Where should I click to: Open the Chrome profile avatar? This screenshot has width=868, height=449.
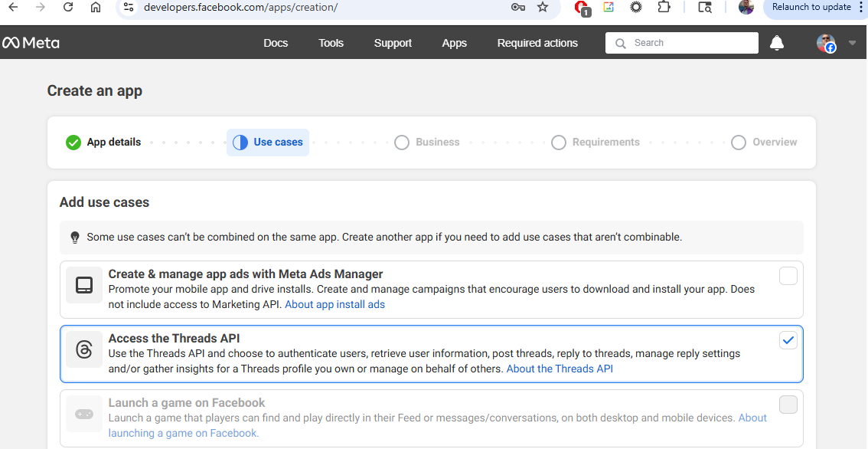[x=746, y=7]
